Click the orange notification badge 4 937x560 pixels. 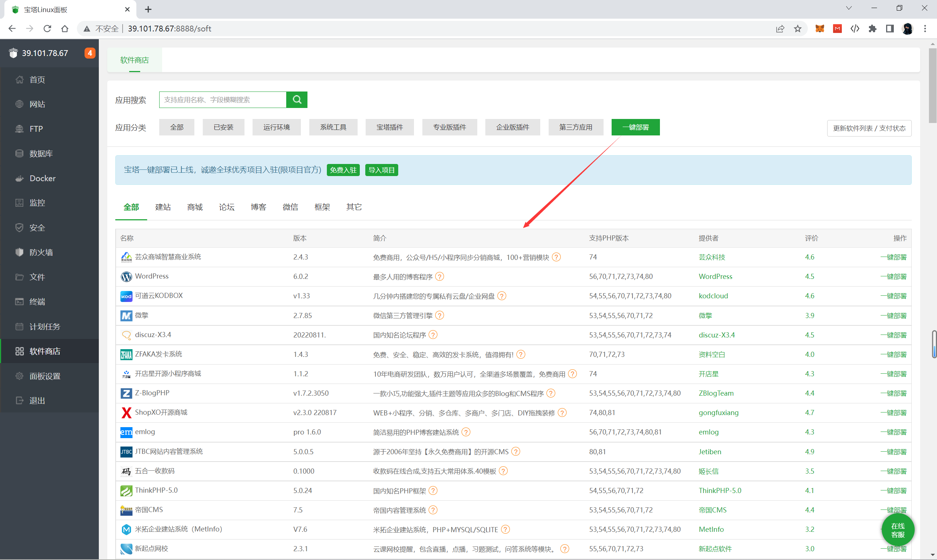click(89, 53)
